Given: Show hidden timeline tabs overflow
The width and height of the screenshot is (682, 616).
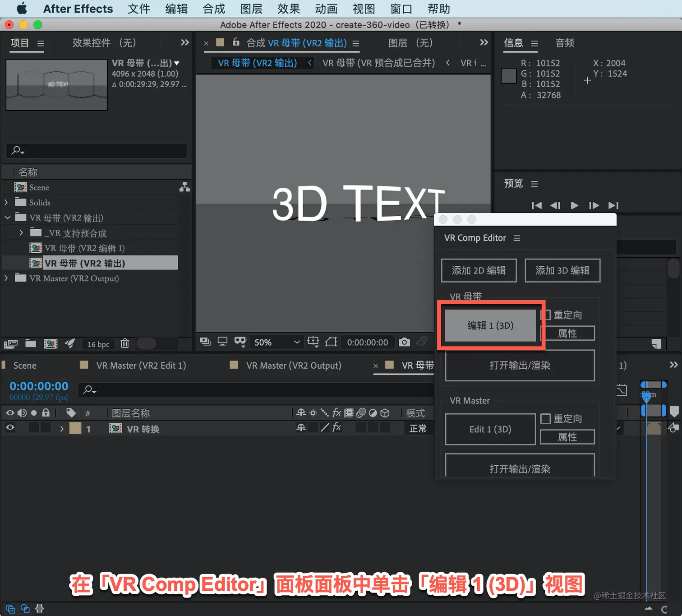Looking at the screenshot, I should [673, 365].
